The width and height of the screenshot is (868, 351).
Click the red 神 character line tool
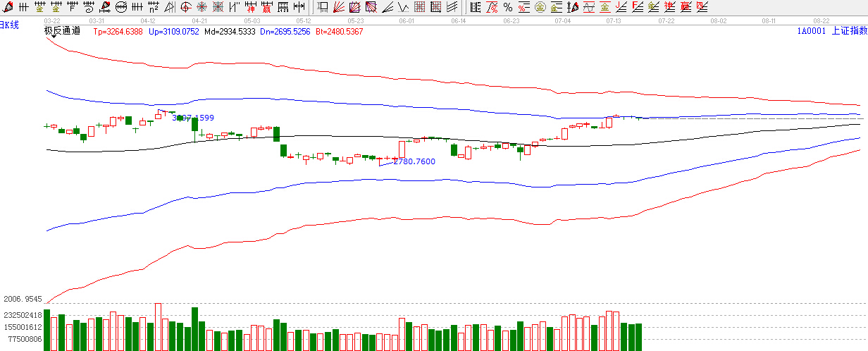coord(249,8)
